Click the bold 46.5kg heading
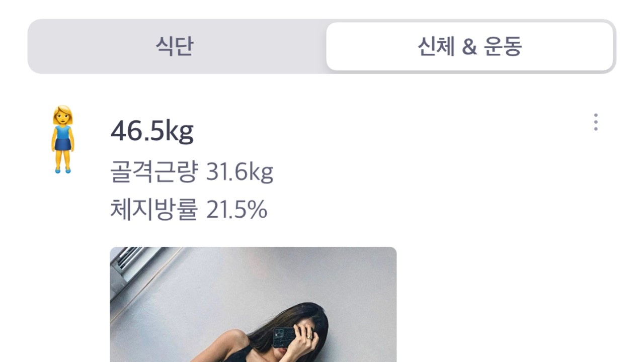Screen dimensions: 644x362 (152, 131)
